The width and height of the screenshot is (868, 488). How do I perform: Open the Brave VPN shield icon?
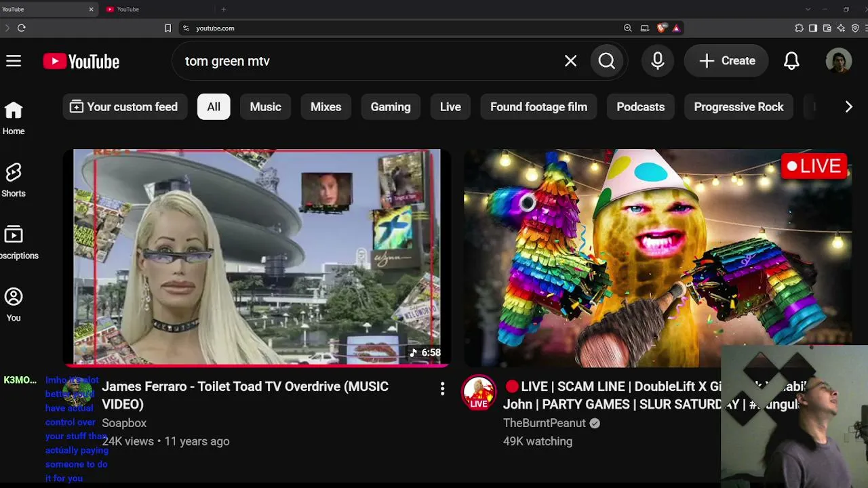[855, 28]
